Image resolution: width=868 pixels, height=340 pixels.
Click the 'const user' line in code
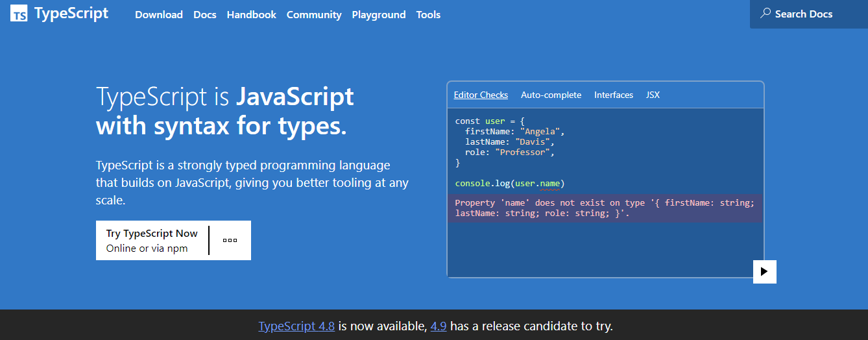click(x=490, y=121)
